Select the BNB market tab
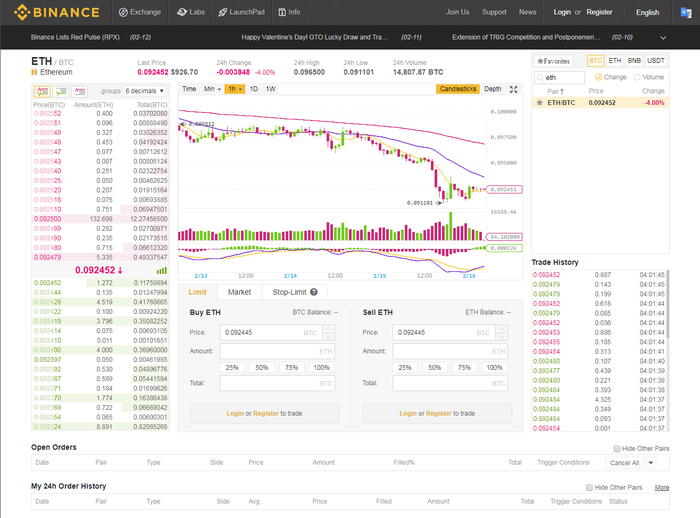 pos(634,61)
